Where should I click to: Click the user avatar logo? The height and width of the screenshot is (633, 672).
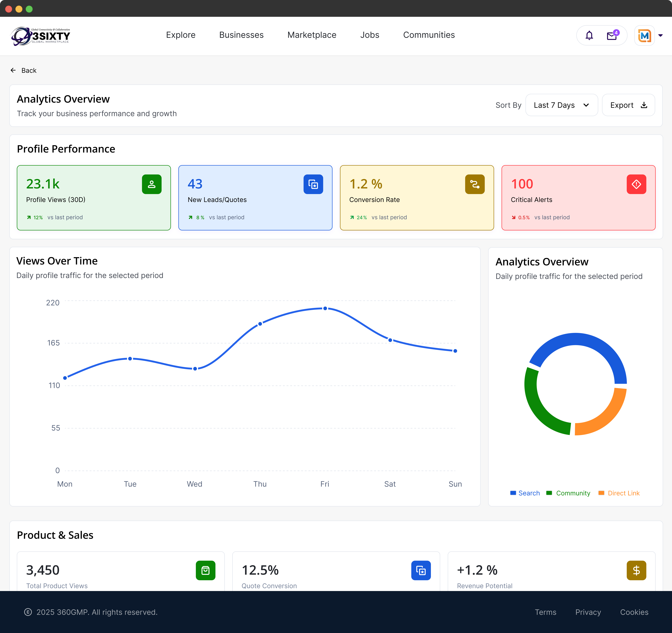[x=644, y=35]
